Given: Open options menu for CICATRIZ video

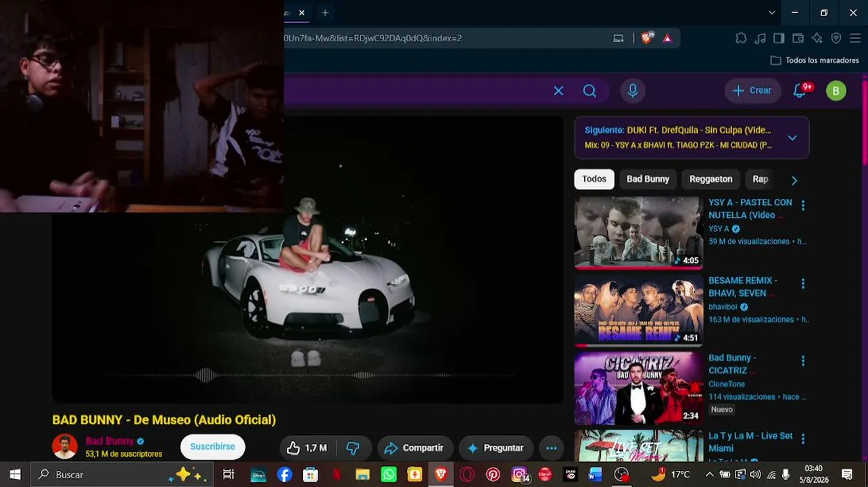Looking at the screenshot, I should (x=803, y=361).
